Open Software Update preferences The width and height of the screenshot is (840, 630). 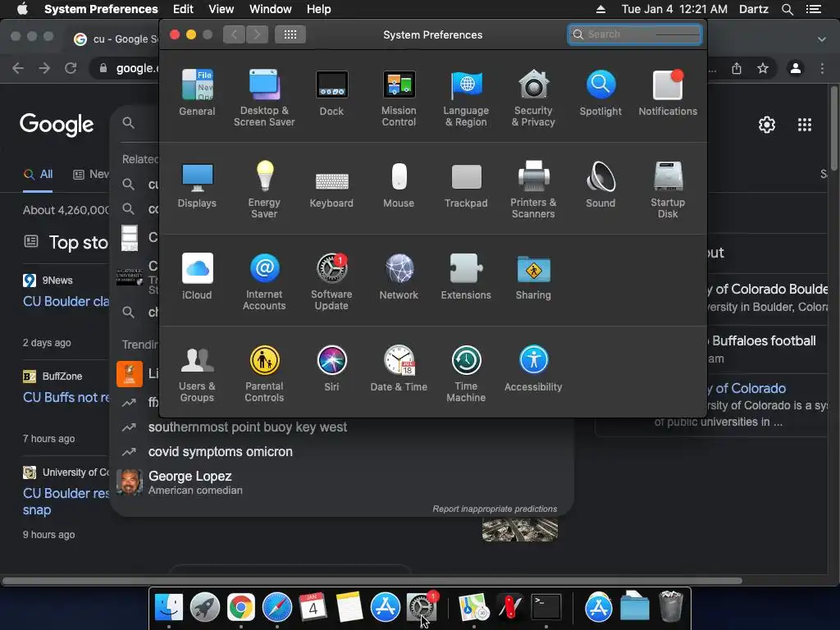coord(331,281)
